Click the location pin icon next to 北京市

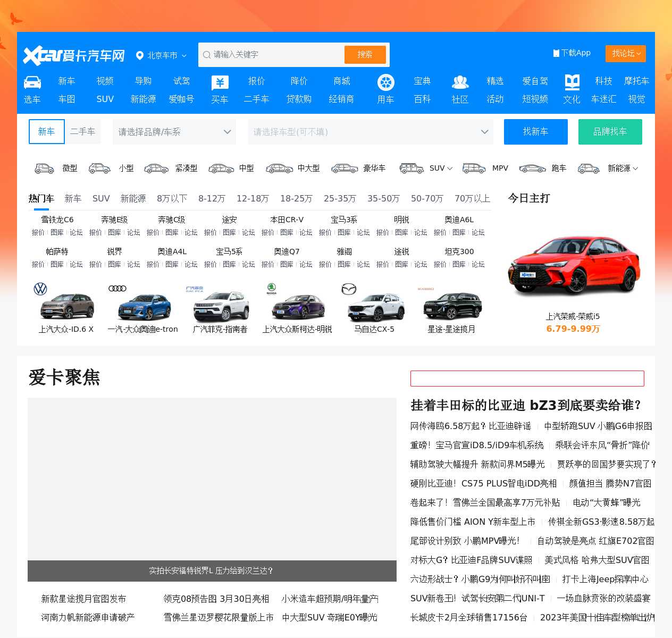click(x=140, y=55)
